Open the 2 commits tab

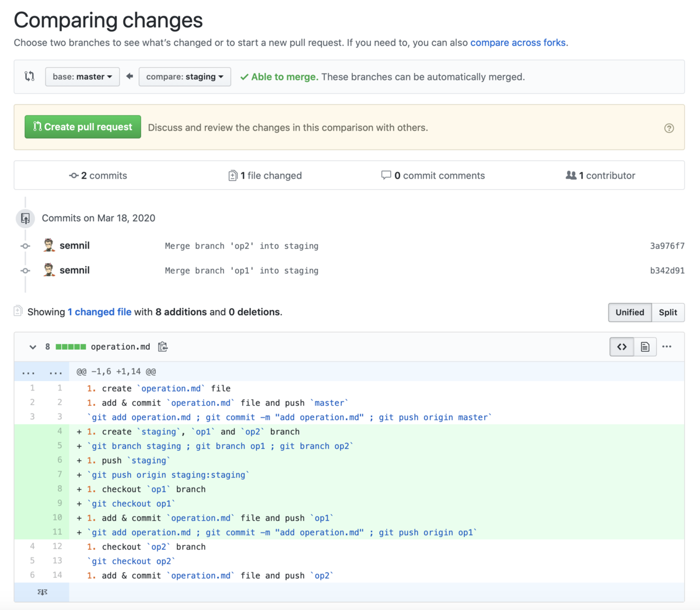point(98,176)
